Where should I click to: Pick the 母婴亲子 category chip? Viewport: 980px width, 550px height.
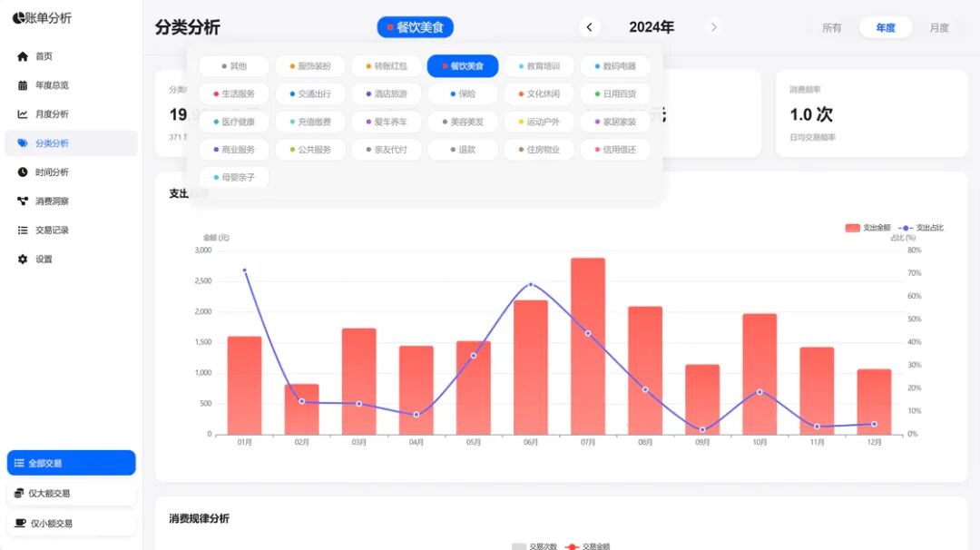(234, 178)
